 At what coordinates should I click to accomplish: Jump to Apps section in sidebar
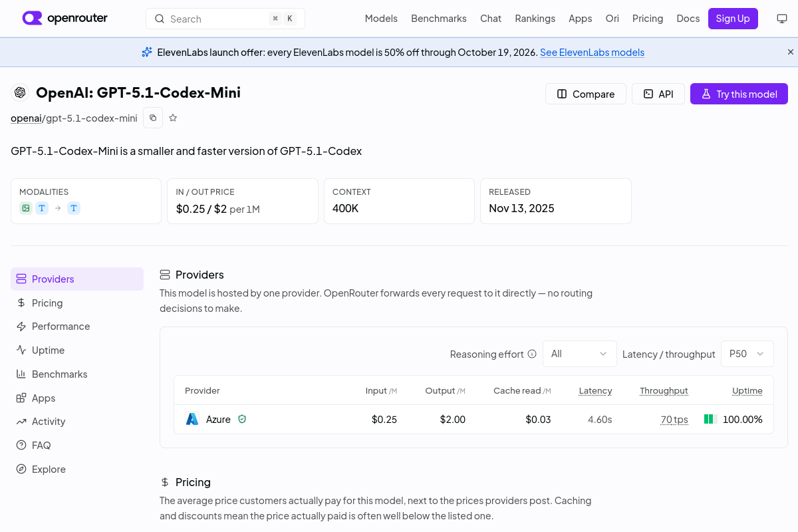pyautogui.click(x=77, y=398)
